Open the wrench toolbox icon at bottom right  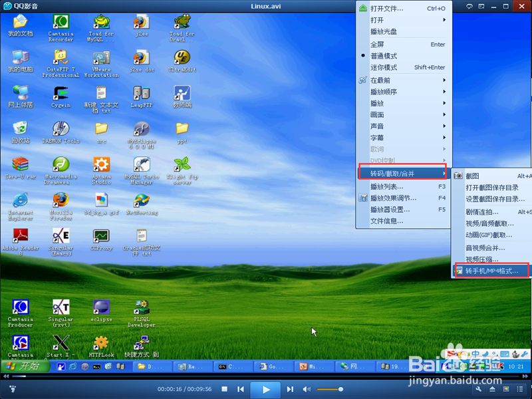tap(479, 389)
